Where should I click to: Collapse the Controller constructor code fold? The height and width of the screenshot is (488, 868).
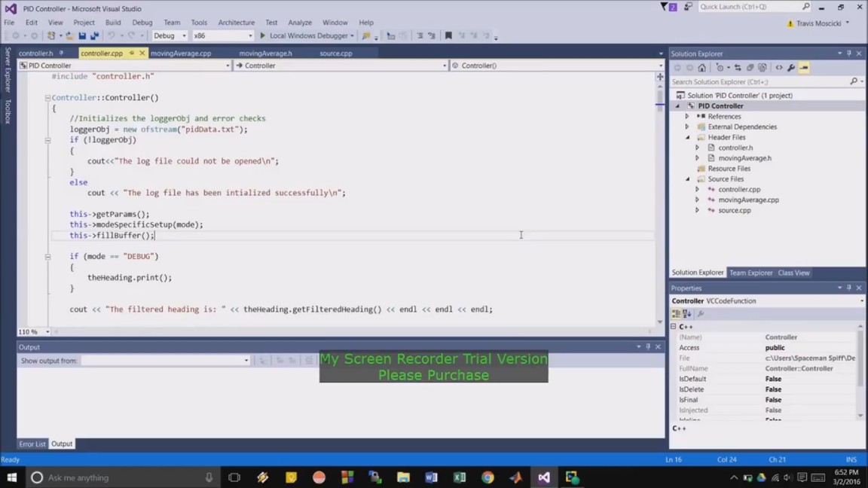[x=47, y=98]
